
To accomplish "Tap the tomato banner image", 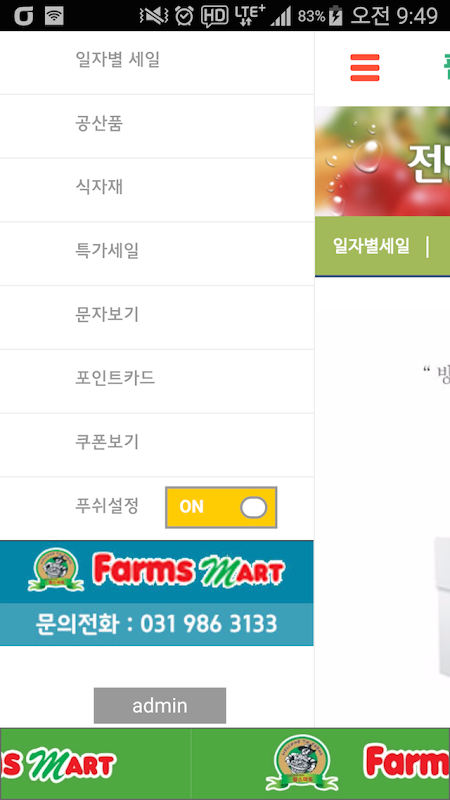I will (382, 161).
